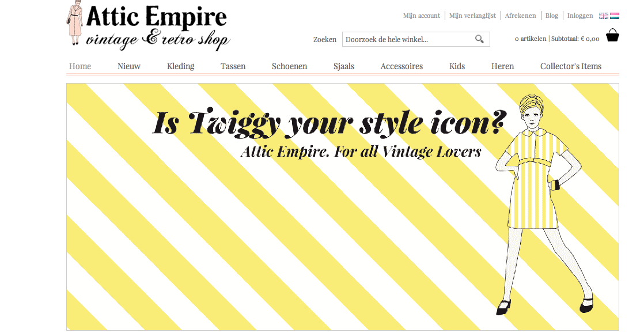Open the shopping basket icon
Screen dimensions: 644x336
(612, 35)
